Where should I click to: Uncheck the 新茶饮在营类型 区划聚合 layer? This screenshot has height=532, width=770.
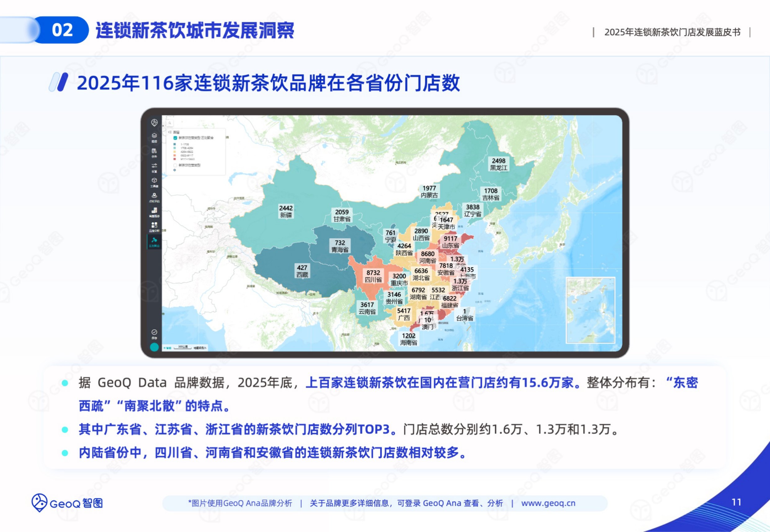175,138
